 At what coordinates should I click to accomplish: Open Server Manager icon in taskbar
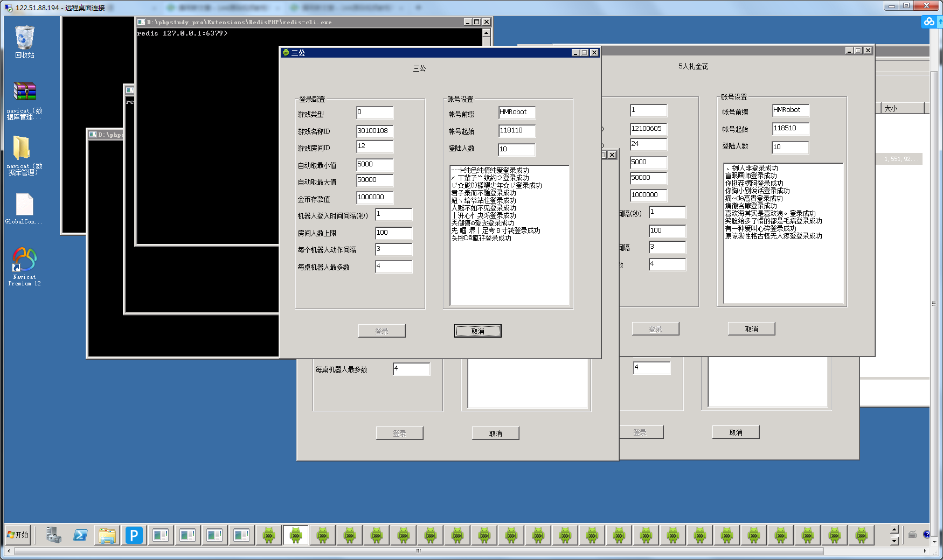53,535
